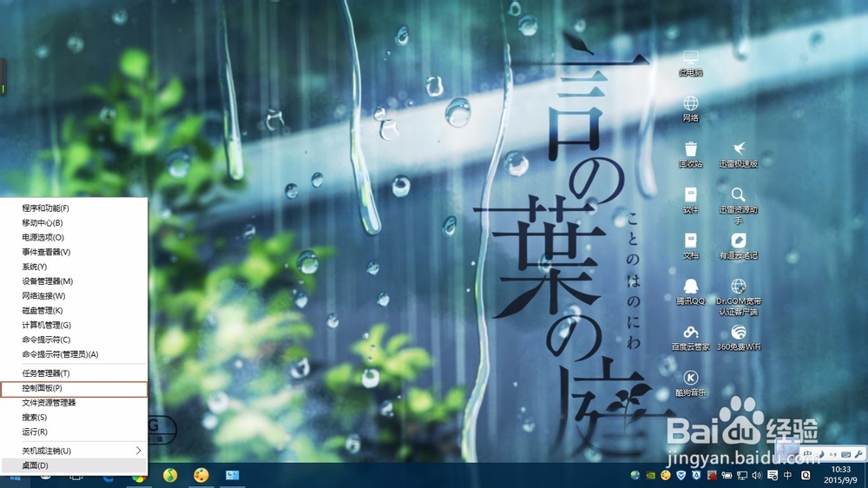Viewport: 868px width, 488px height.
Task: Choose 文件资源管理器 from the menu
Action: click(74, 403)
